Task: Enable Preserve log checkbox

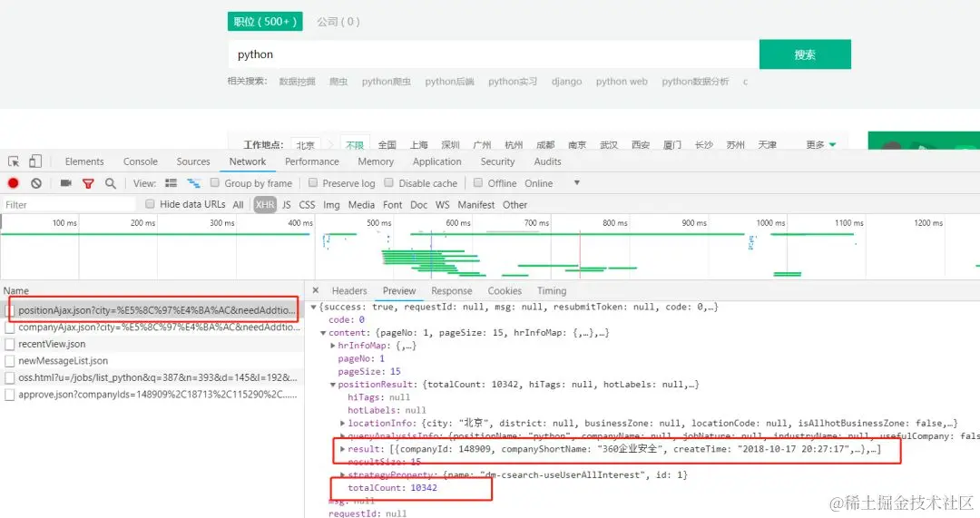Action: point(313,182)
